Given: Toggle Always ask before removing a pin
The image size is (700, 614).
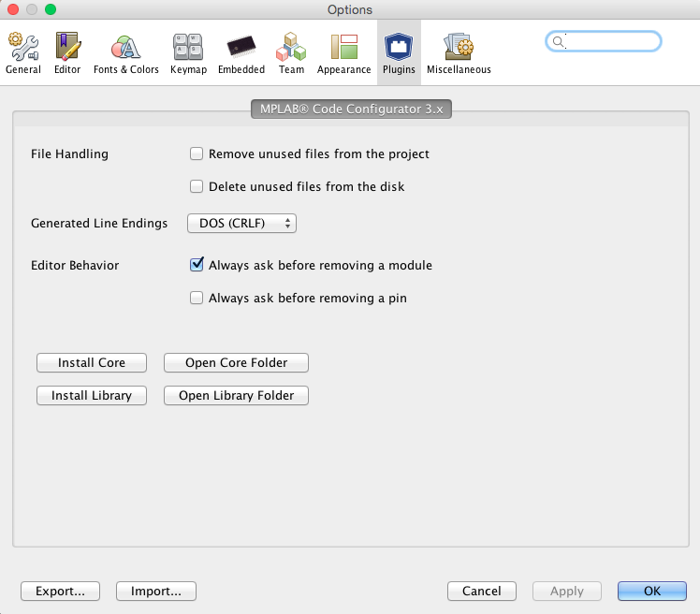Looking at the screenshot, I should pyautogui.click(x=197, y=299).
